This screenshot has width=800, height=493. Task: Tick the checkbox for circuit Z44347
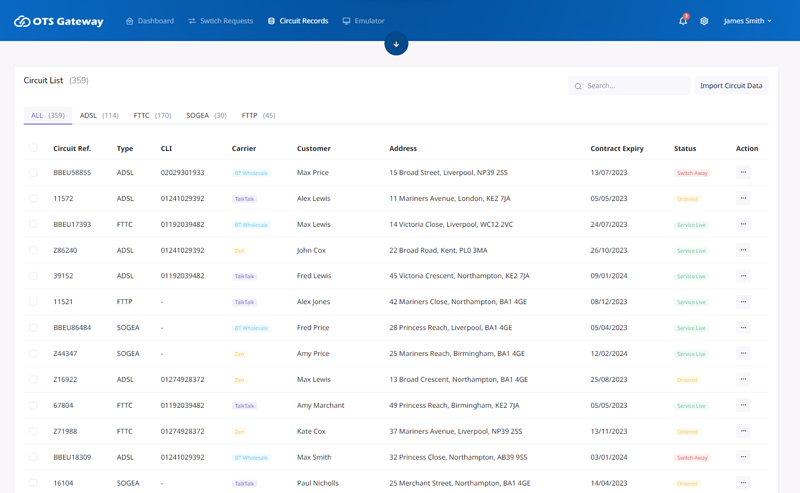tap(33, 353)
